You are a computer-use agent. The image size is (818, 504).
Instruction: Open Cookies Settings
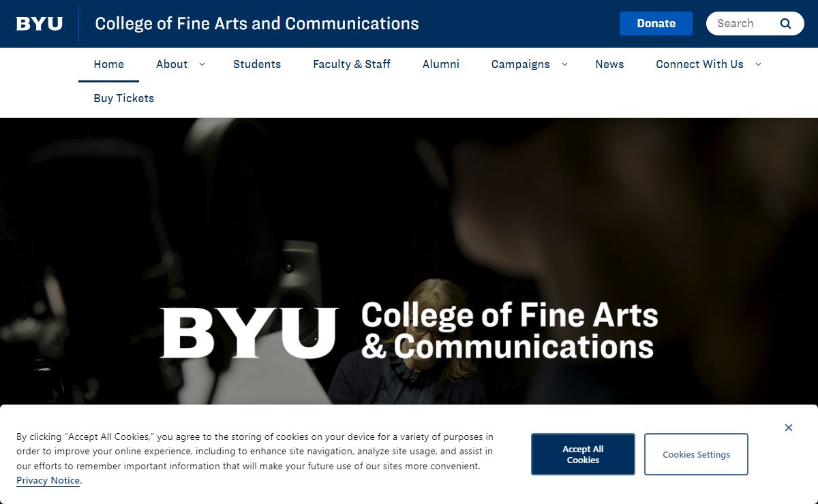(696, 454)
